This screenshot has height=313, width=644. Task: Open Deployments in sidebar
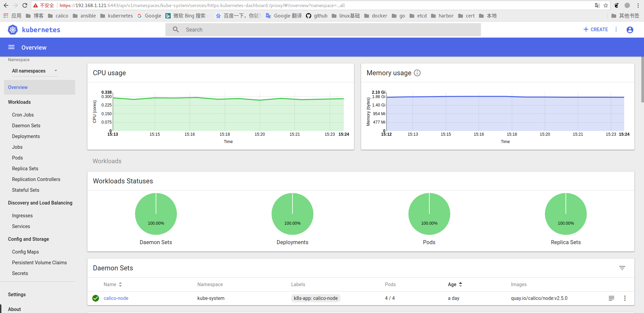(x=26, y=136)
